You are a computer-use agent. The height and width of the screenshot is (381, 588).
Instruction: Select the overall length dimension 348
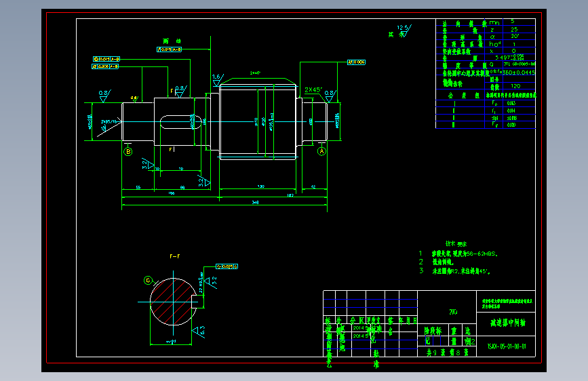coord(256,202)
